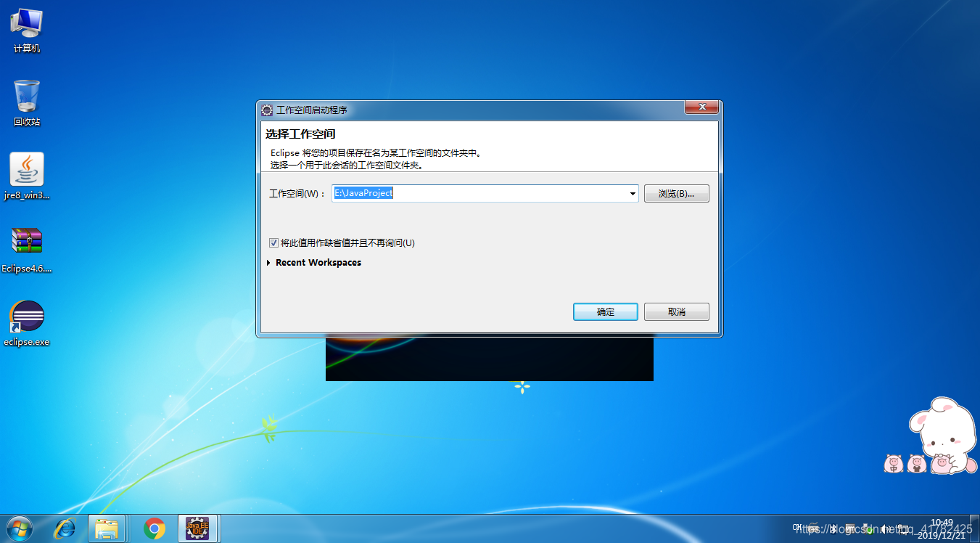Screen dimensions: 980x543
Task: Launch Google Chrome from the taskbar
Action: click(154, 528)
